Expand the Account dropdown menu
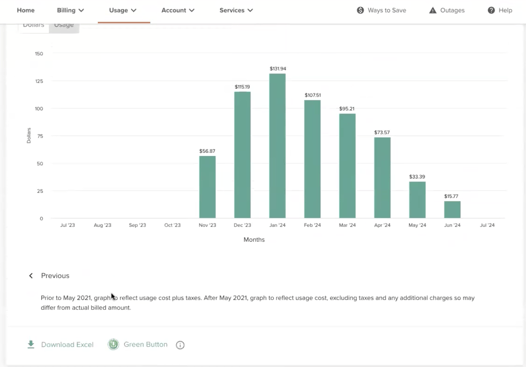The width and height of the screenshot is (526, 367). 178,10
